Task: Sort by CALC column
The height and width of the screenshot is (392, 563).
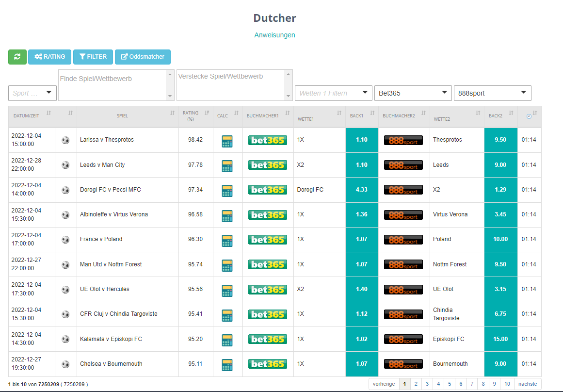Action: pos(227,116)
